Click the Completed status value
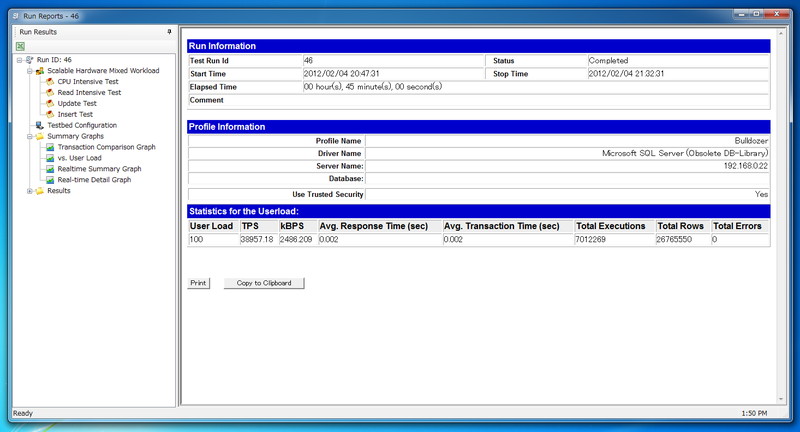 tap(608, 60)
